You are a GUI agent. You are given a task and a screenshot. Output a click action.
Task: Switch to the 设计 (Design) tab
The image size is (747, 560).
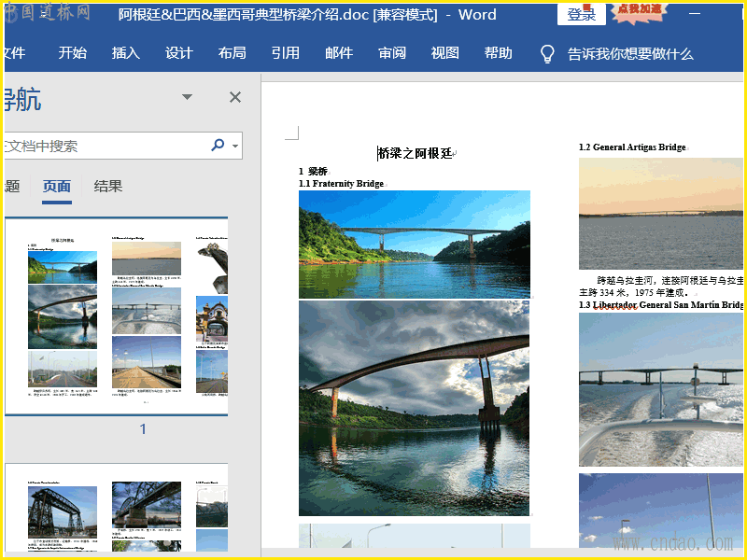point(179,53)
